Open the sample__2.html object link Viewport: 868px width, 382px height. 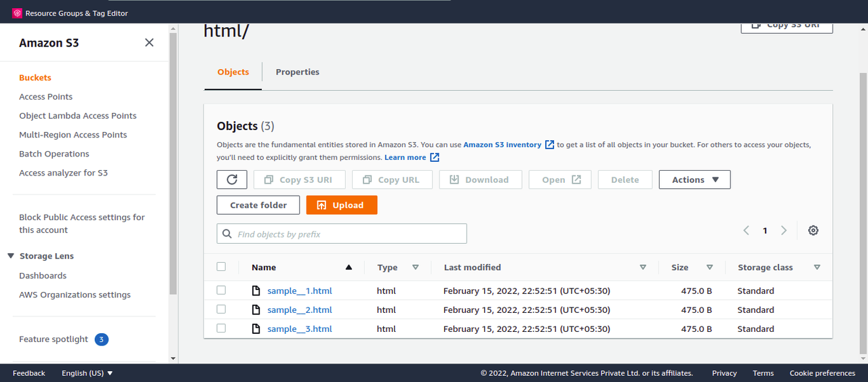300,310
